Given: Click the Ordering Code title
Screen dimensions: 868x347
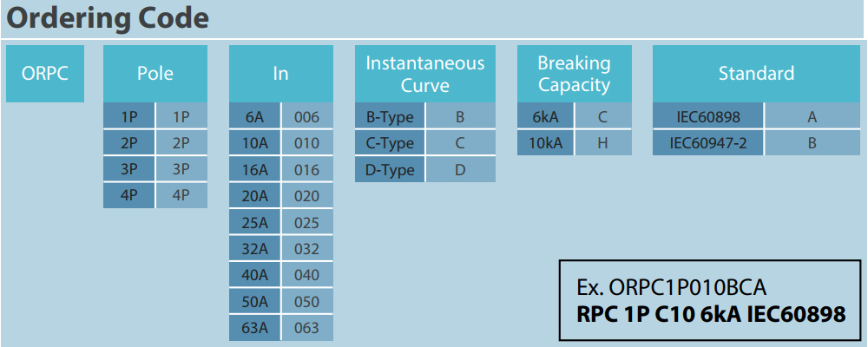Looking at the screenshot, I should (108, 18).
